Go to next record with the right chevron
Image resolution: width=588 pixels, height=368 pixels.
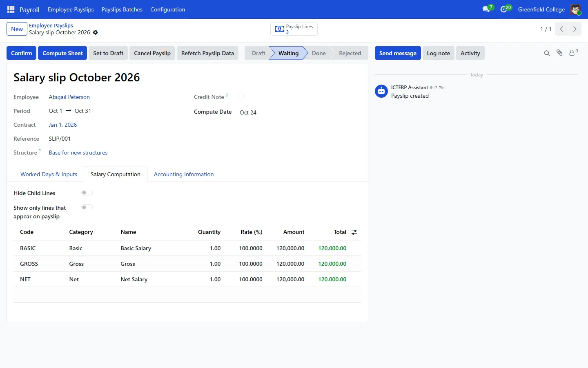(575, 29)
